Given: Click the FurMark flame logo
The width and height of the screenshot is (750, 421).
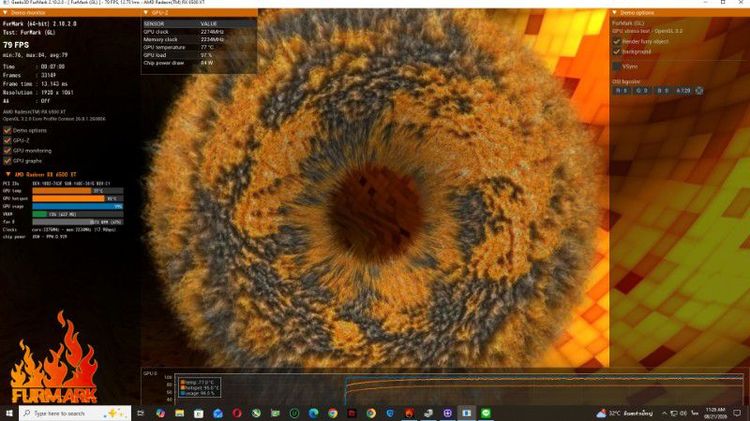Looking at the screenshot, I should pos(54,358).
